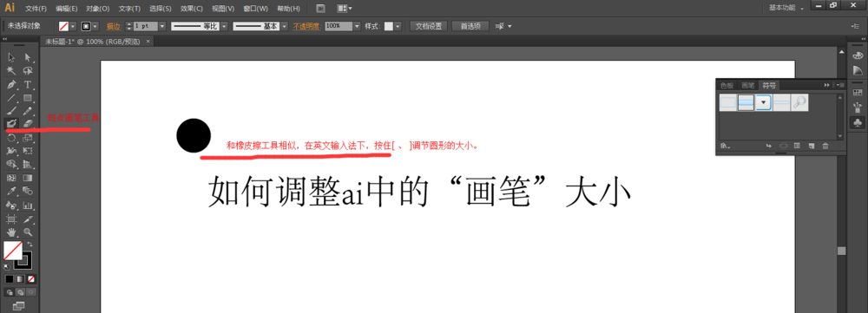
Task: Select the Scale tool
Action: point(28,138)
